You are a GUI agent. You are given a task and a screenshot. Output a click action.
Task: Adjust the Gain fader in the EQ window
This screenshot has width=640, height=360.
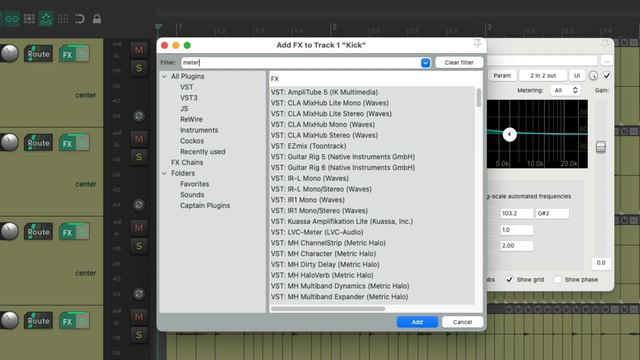coord(600,147)
